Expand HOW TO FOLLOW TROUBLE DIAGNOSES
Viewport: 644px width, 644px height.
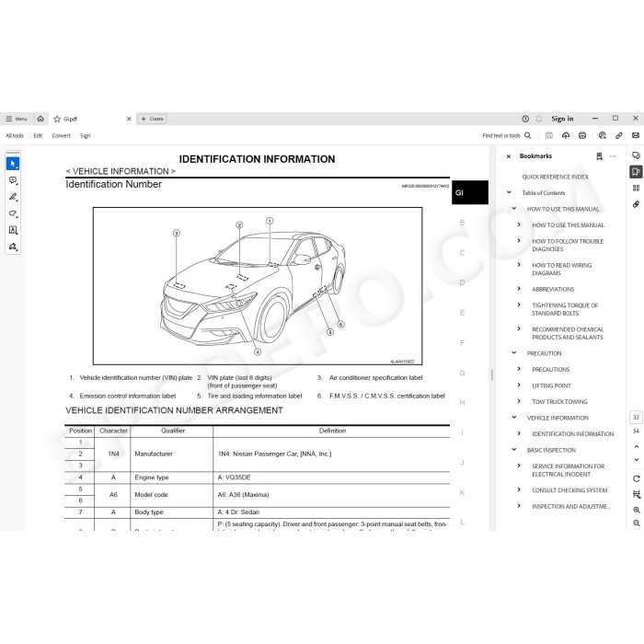pos(519,241)
